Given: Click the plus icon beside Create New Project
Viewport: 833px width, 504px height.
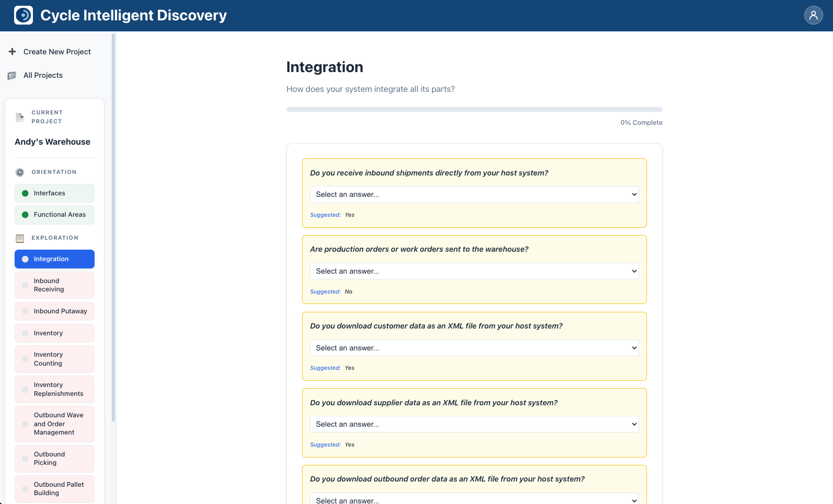Looking at the screenshot, I should point(13,51).
